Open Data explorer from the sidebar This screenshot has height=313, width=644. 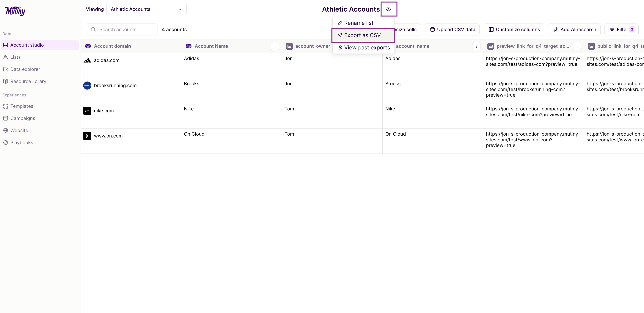tap(25, 69)
